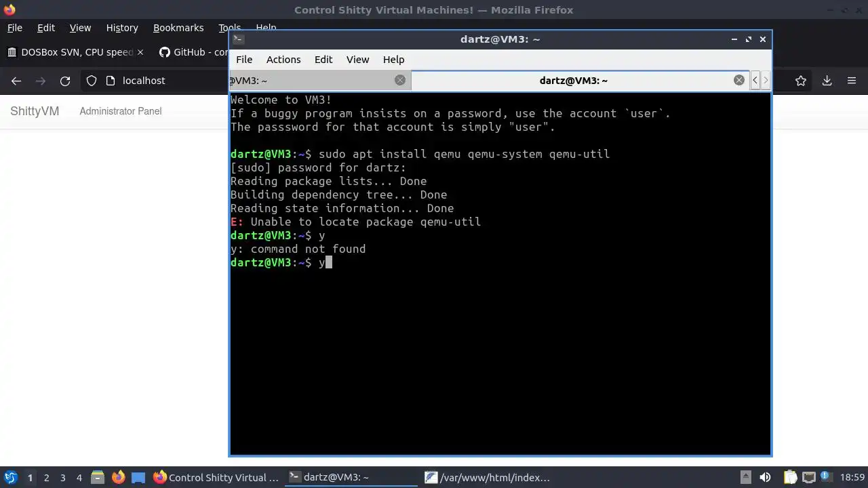
Task: Click the terminal command prompt line
Action: click(x=281, y=262)
